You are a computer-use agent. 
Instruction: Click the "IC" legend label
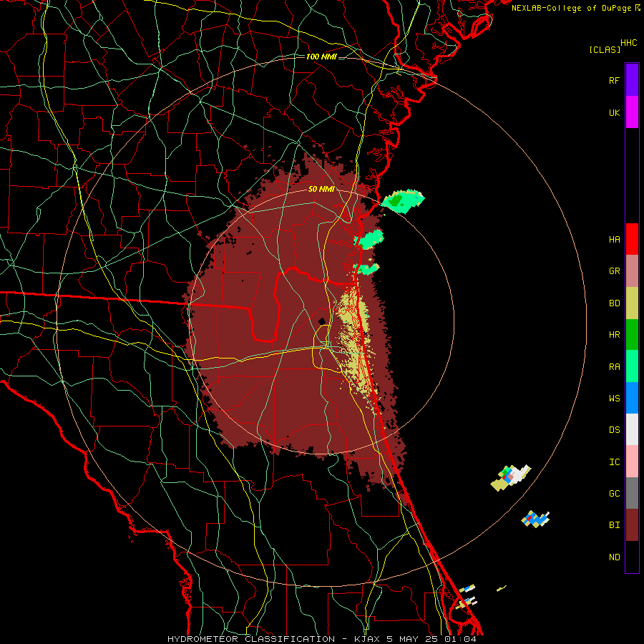click(614, 462)
